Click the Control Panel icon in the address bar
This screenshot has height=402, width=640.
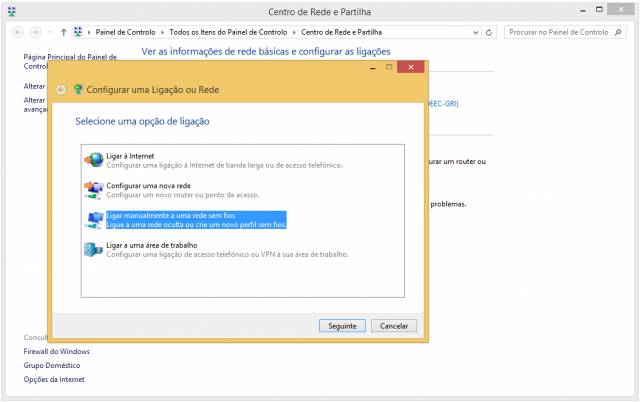click(78, 32)
